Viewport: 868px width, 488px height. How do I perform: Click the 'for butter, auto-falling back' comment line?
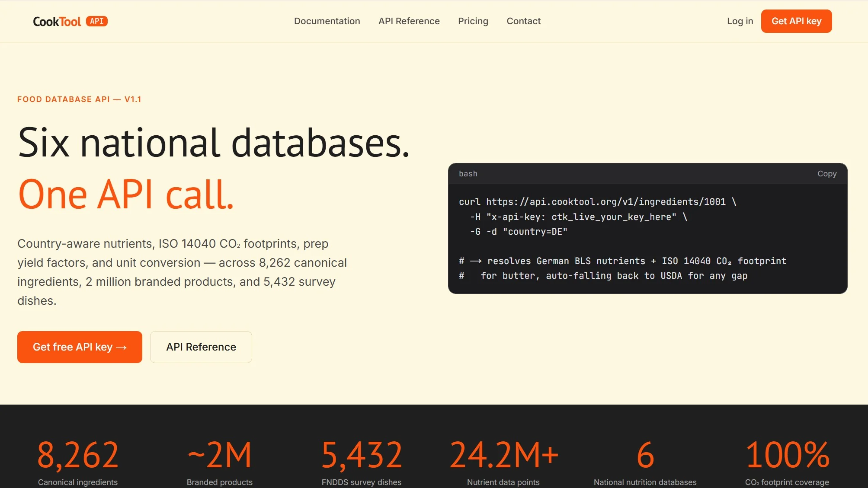(603, 276)
